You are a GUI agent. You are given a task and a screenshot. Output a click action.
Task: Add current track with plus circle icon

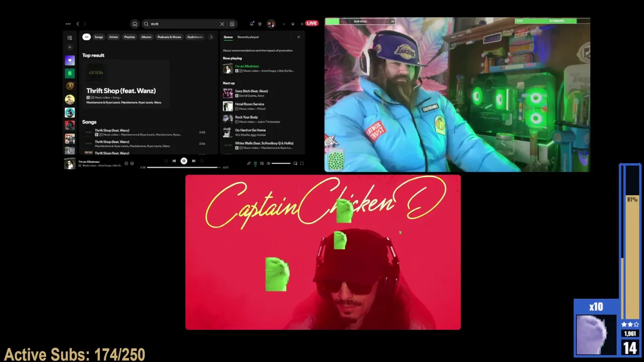[x=132, y=163]
